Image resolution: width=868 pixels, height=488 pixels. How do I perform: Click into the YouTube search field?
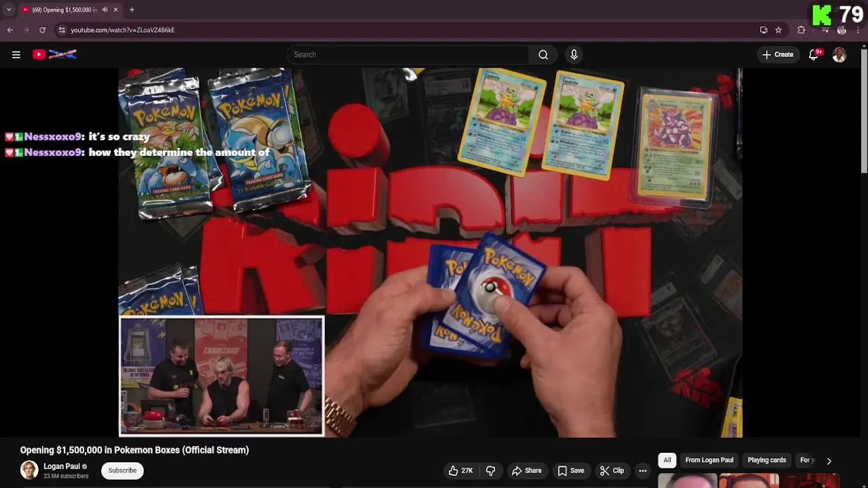click(407, 55)
